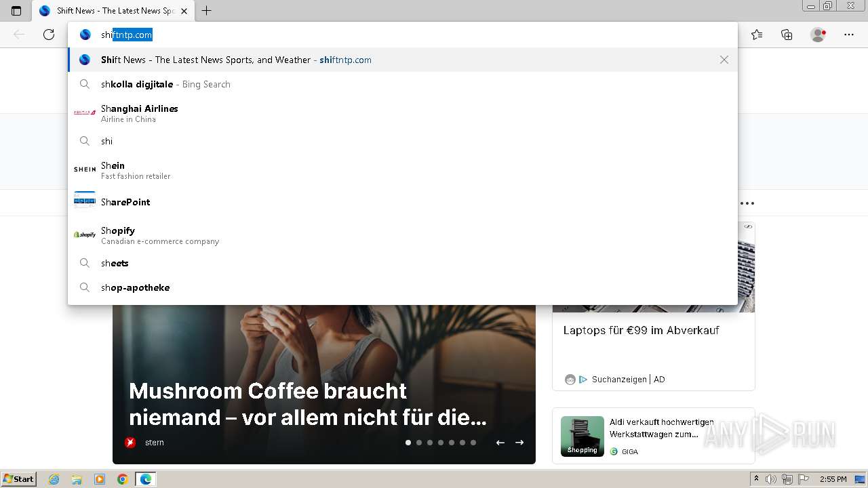Screen dimensions: 868x488
Task: Open the Favorites star icon
Action: 757,35
